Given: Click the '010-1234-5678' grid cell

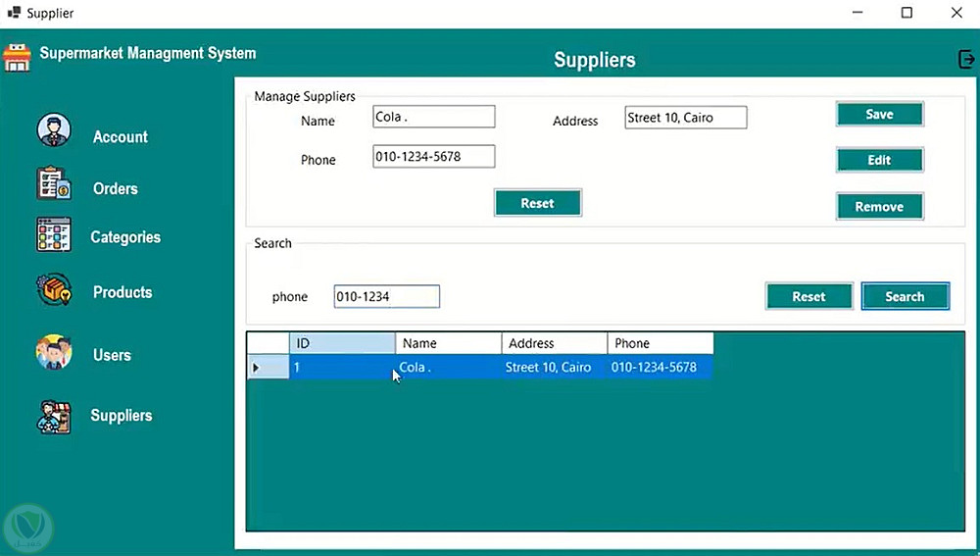Looking at the screenshot, I should (660, 367).
